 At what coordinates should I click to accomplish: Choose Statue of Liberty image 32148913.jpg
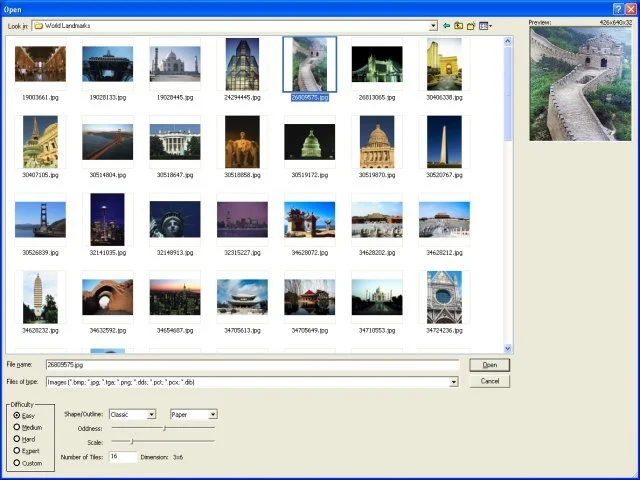point(175,219)
